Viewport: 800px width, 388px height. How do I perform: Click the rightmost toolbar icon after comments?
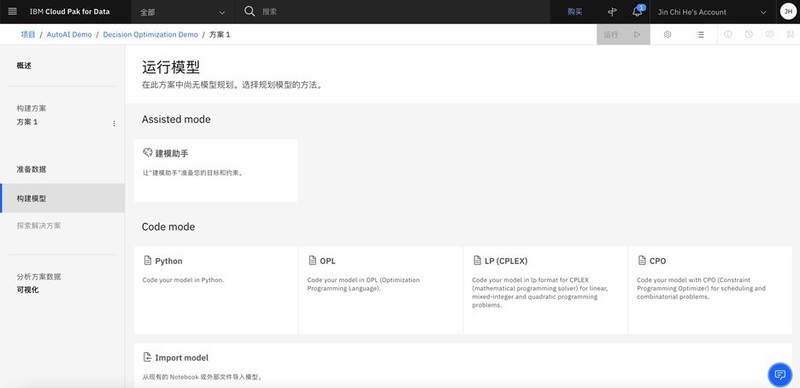pyautogui.click(x=790, y=35)
